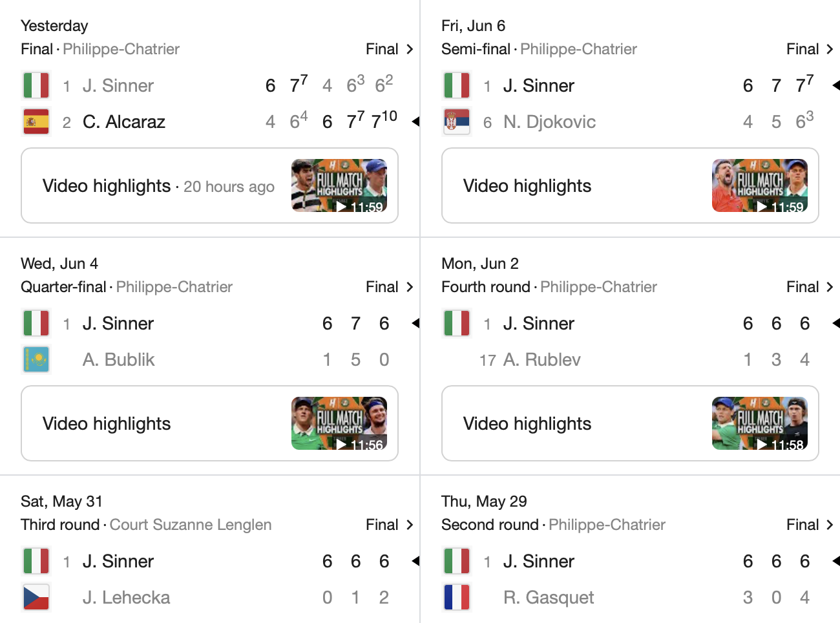This screenshot has height=623, width=840.
Task: Click Czech flag next to J. Lehecka
Action: pyautogui.click(x=36, y=597)
